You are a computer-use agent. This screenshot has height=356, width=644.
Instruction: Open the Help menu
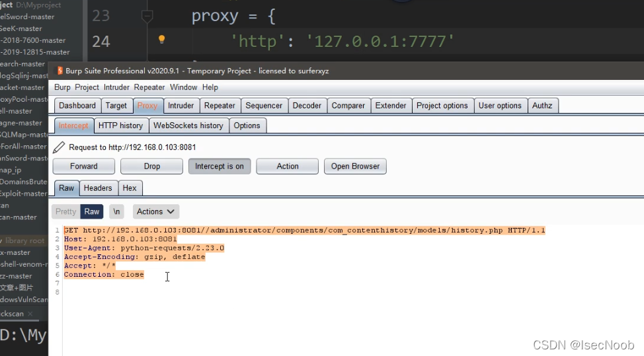tap(210, 87)
